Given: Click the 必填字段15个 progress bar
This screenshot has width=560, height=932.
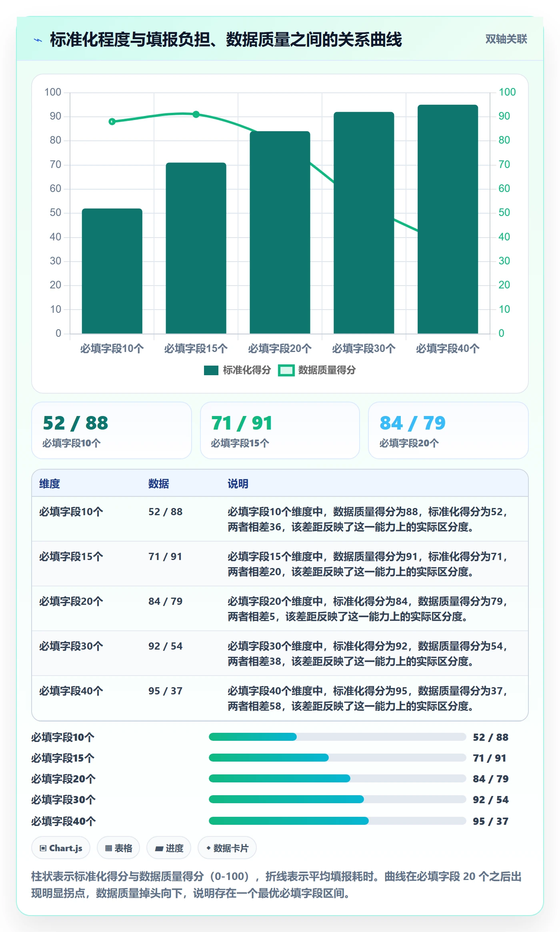Looking at the screenshot, I should [337, 758].
